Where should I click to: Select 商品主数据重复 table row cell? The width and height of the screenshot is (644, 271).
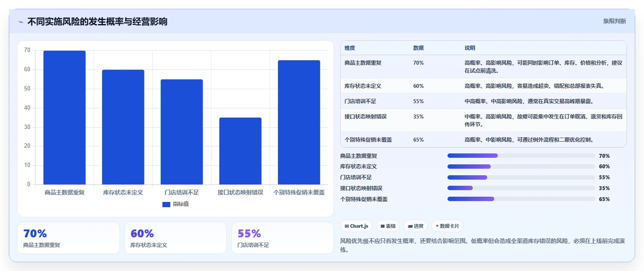tap(363, 63)
